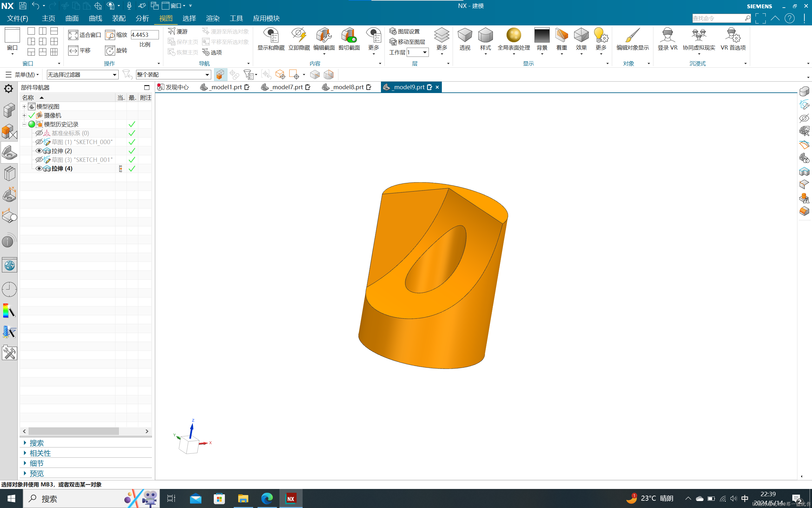
Task: Toggle visibility of 拉伸 (4) feature
Action: [39, 168]
